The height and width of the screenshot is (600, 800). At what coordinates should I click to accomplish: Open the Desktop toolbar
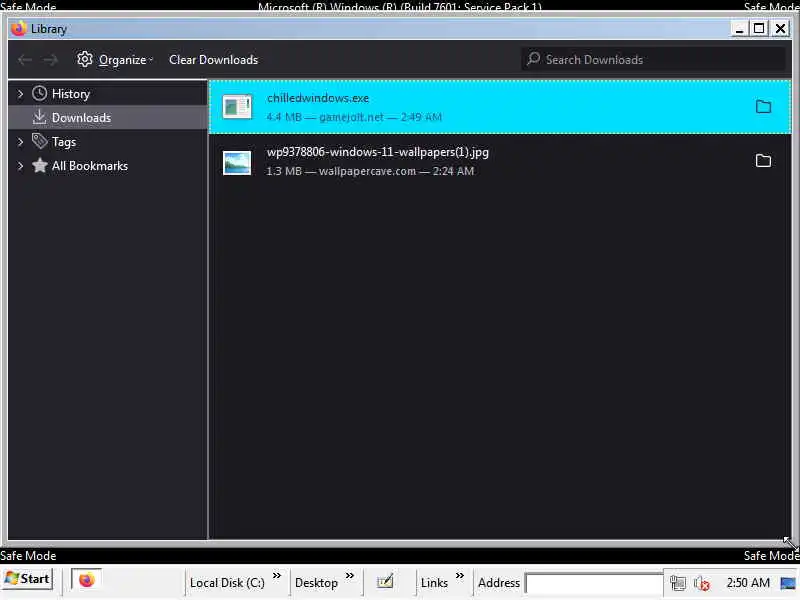coord(316,583)
